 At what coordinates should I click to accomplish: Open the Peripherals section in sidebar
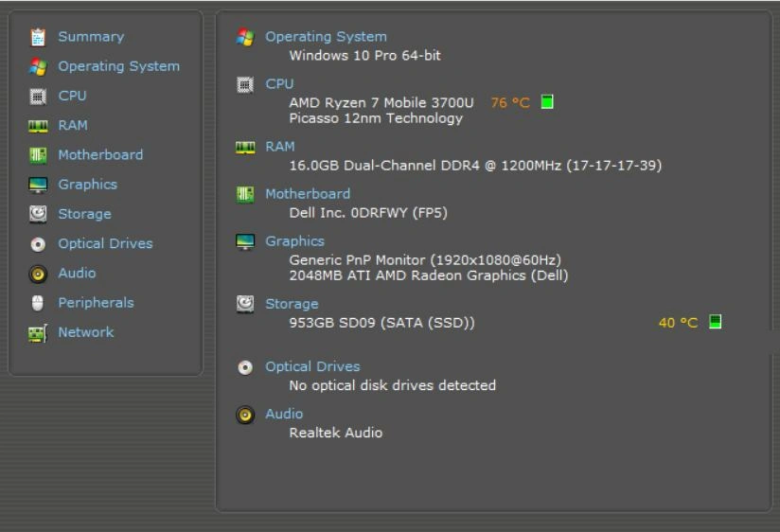pos(96,303)
